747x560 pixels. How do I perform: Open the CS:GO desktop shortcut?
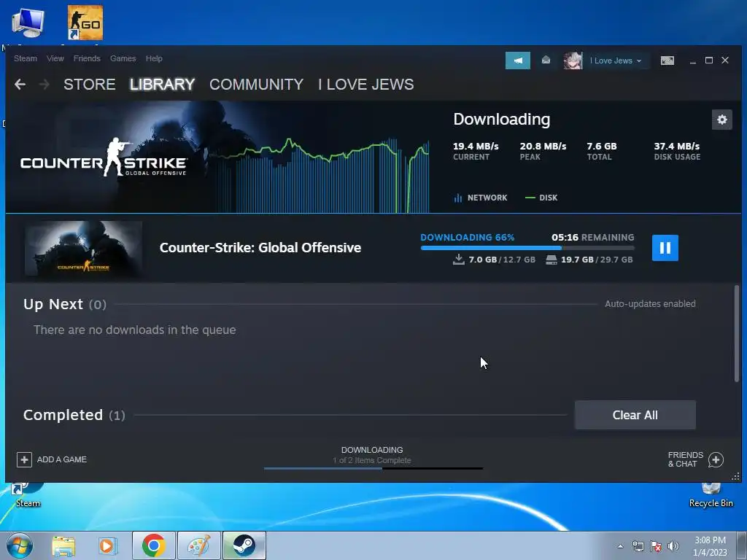(x=85, y=23)
